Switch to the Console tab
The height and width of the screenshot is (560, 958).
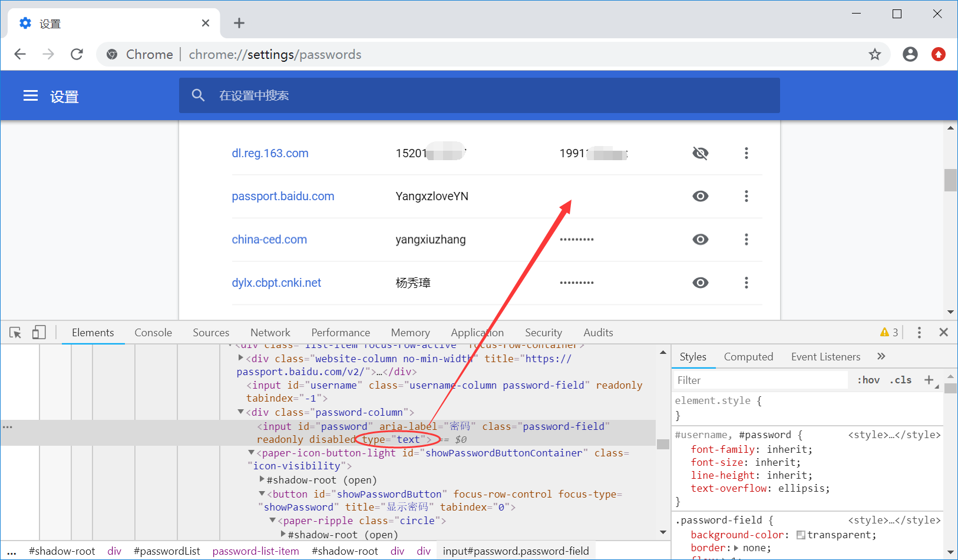pos(153,333)
